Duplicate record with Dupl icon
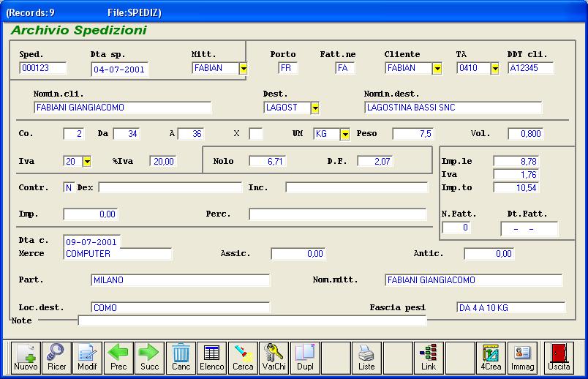This screenshot has height=379, width=588. tap(305, 358)
